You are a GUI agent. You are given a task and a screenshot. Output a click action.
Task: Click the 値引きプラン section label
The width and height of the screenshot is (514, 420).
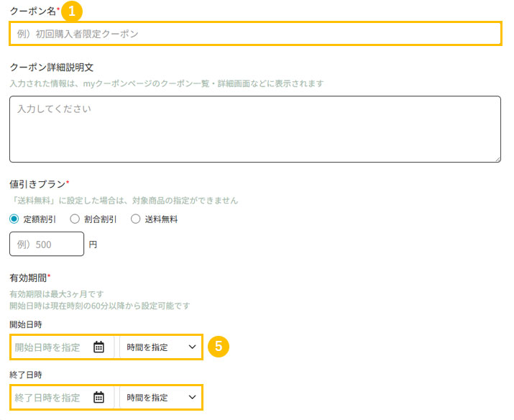(37, 184)
